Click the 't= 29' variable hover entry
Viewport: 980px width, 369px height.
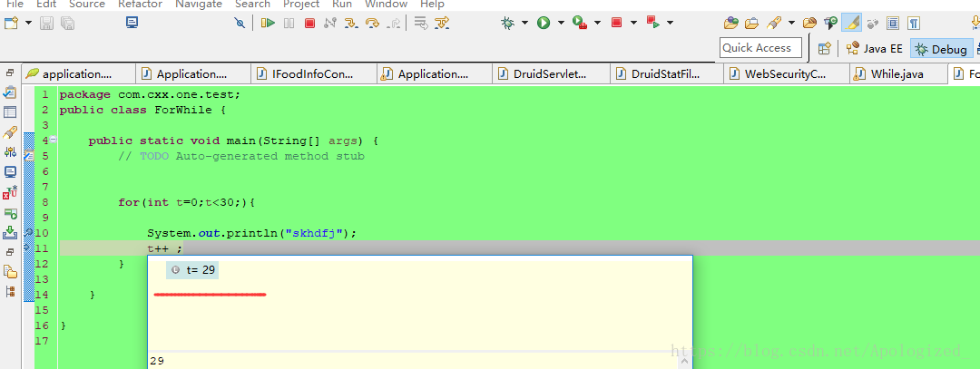pos(193,270)
